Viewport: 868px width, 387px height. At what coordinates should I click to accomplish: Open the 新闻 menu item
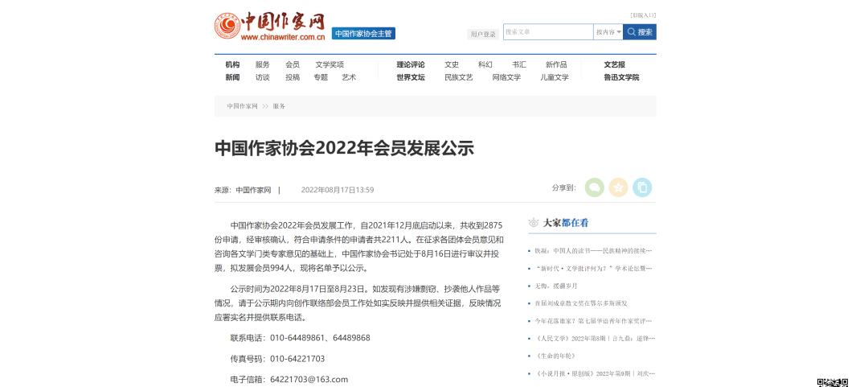(232, 77)
